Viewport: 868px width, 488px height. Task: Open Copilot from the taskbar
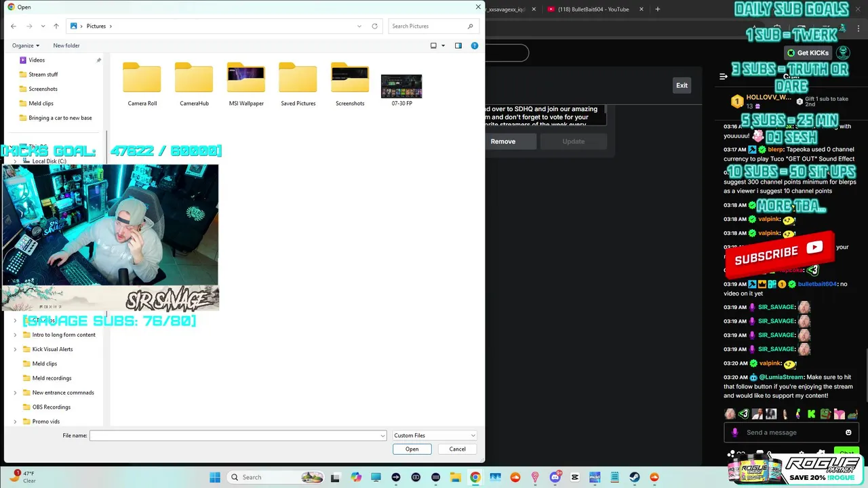(x=356, y=477)
